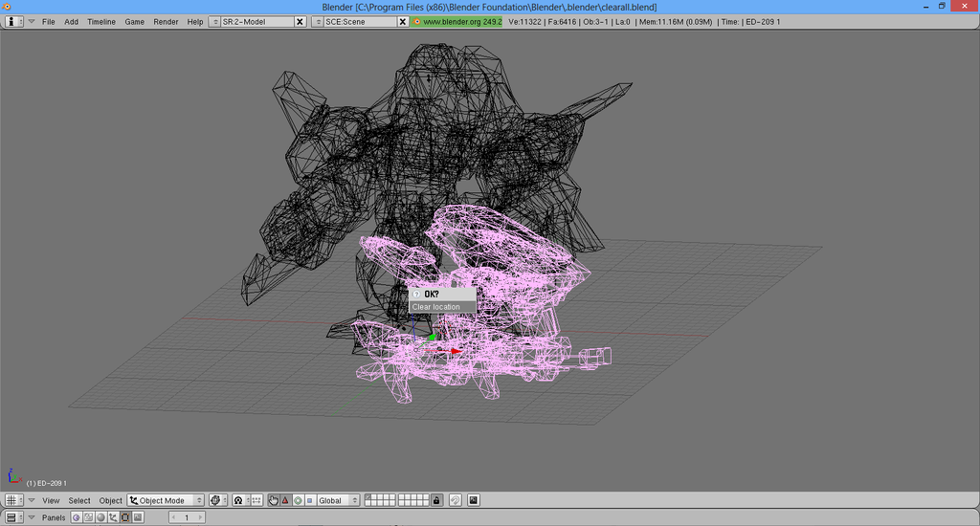Screen dimensions: 980x526
Task: Switch to Editing context icon
Action: [125, 517]
